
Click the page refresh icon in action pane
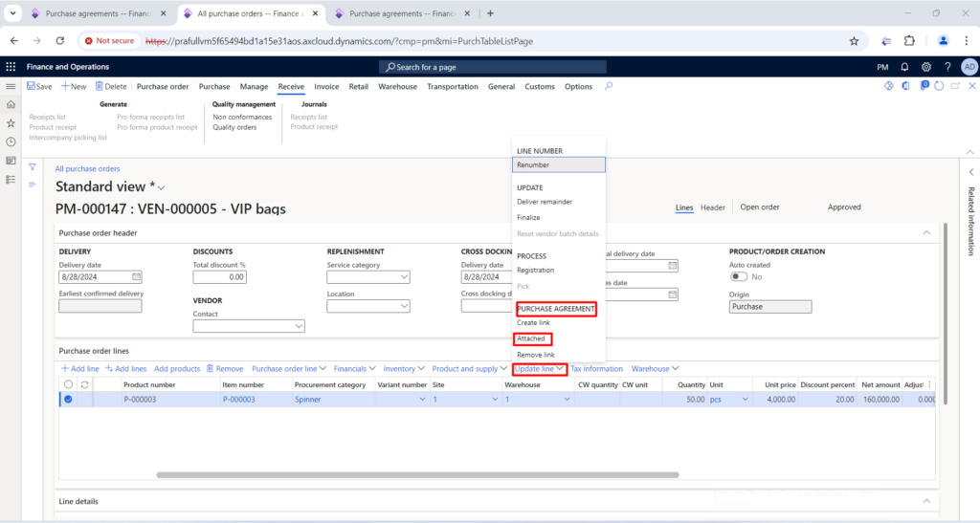pyautogui.click(x=939, y=86)
